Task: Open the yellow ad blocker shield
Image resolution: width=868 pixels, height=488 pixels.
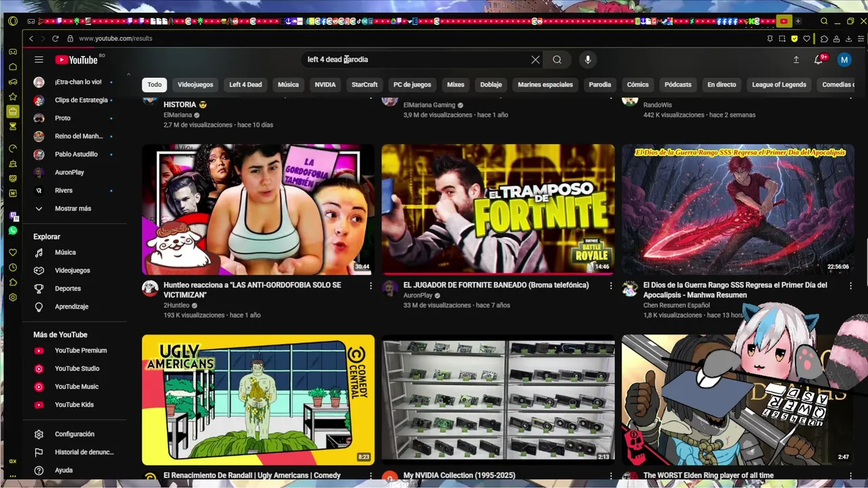Action: click(794, 39)
